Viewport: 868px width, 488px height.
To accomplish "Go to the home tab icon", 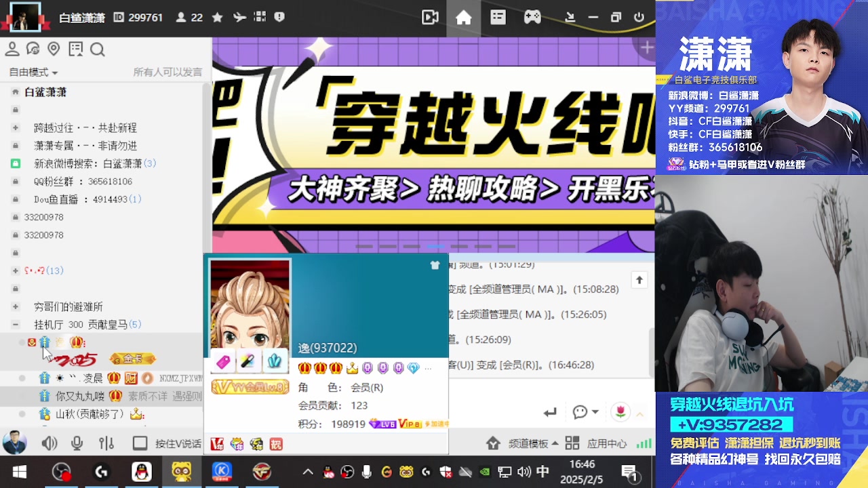I will [x=464, y=18].
